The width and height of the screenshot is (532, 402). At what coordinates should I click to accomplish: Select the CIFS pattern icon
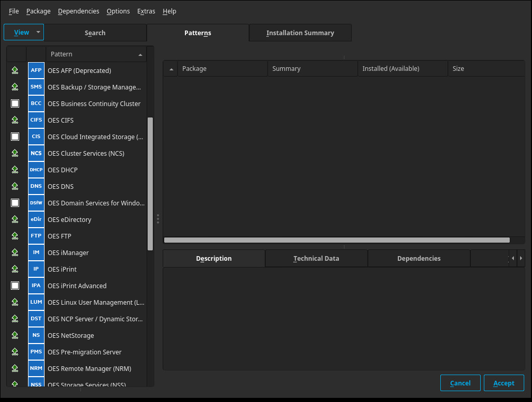[36, 120]
